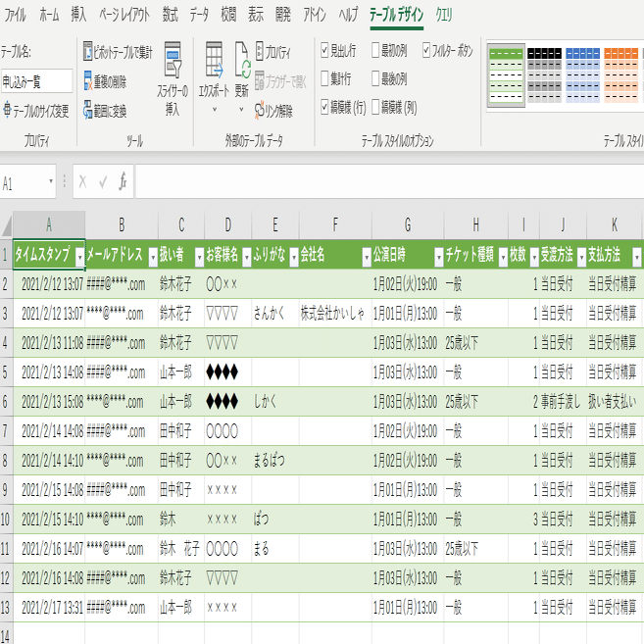Switch to the Insert tab (挿入)
The width and height of the screenshot is (644, 644).
(x=78, y=16)
